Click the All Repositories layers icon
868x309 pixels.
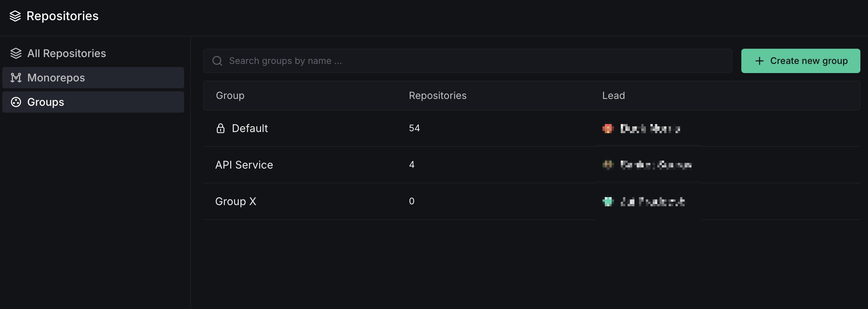pyautogui.click(x=16, y=53)
